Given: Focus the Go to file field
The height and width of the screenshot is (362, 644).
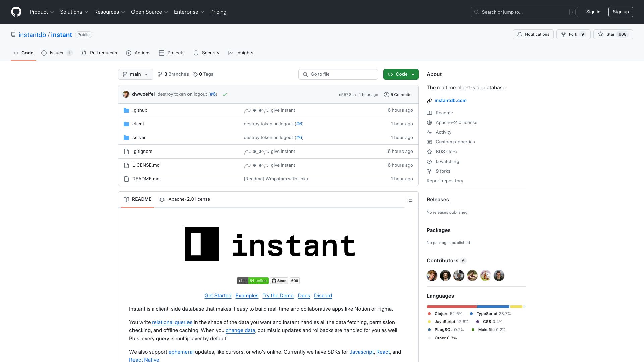Looking at the screenshot, I should [338, 74].
